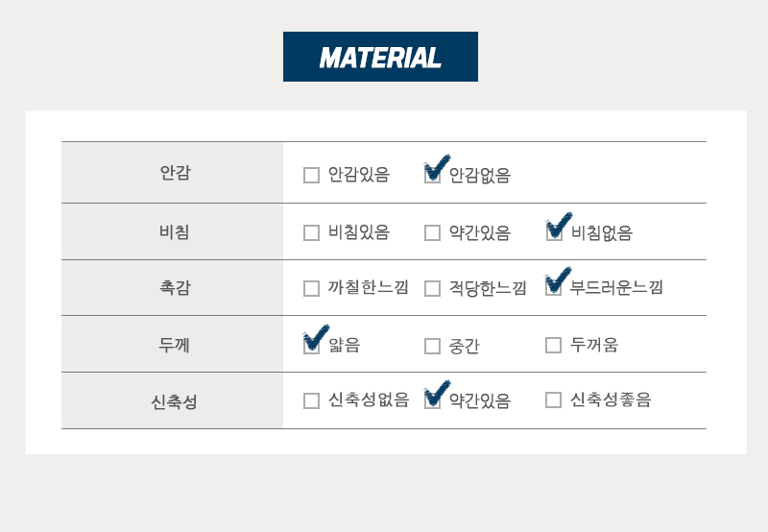Image resolution: width=768 pixels, height=532 pixels.
Task: Tick the 비침있음 checkbox
Action: (x=311, y=232)
